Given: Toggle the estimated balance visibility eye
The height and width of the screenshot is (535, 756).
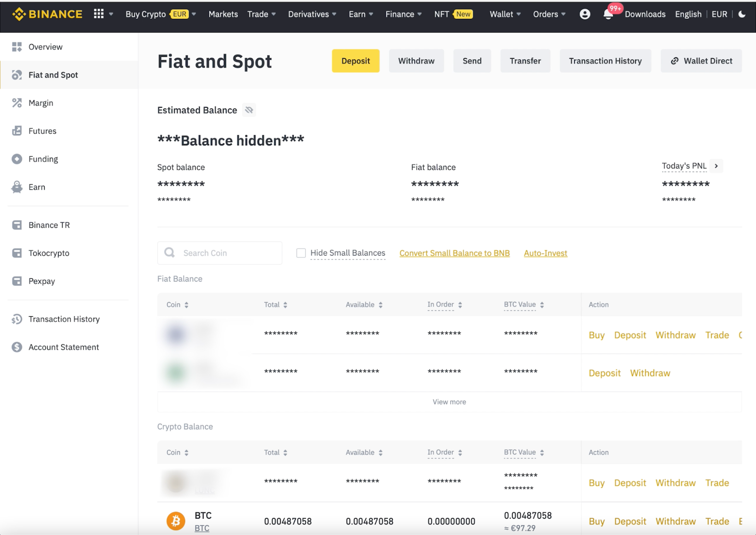Looking at the screenshot, I should click(249, 110).
